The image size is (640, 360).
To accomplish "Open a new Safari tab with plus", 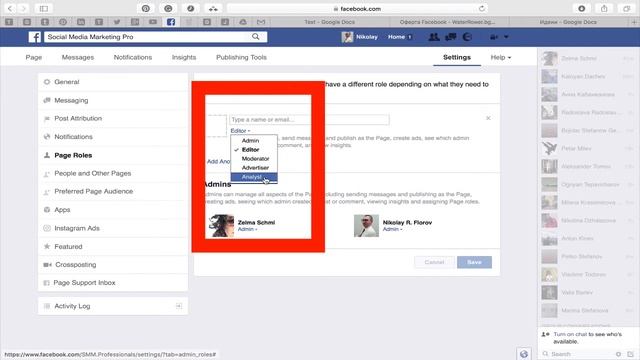I will (x=634, y=22).
